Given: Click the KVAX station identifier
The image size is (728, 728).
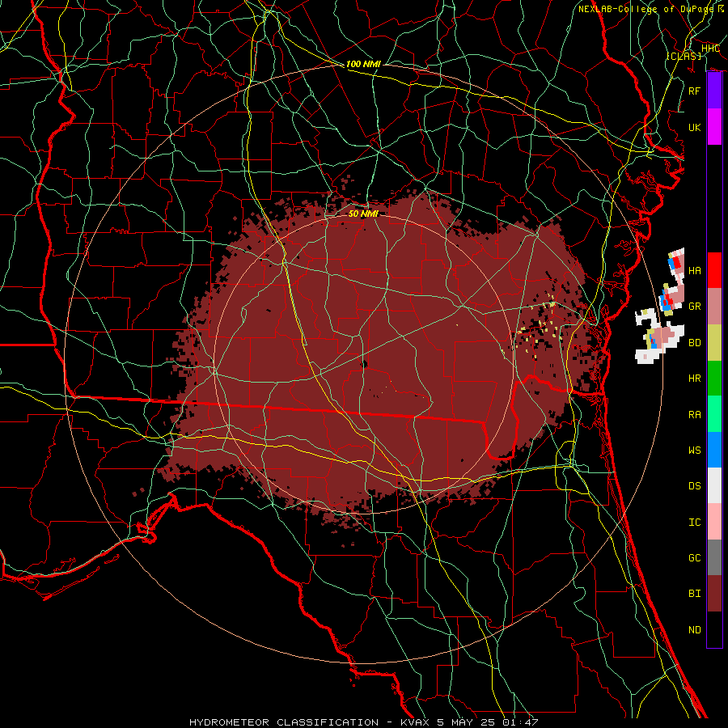Looking at the screenshot, I should point(413,722).
